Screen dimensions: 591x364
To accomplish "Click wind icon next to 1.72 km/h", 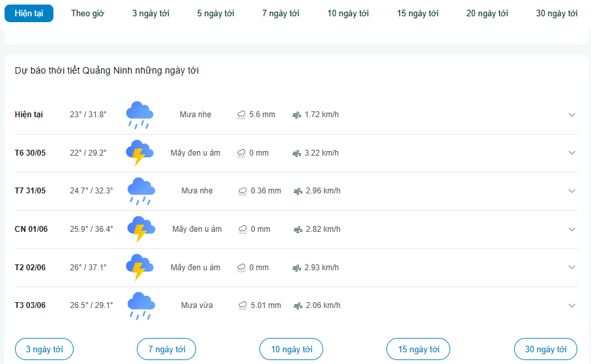I will 297,115.
